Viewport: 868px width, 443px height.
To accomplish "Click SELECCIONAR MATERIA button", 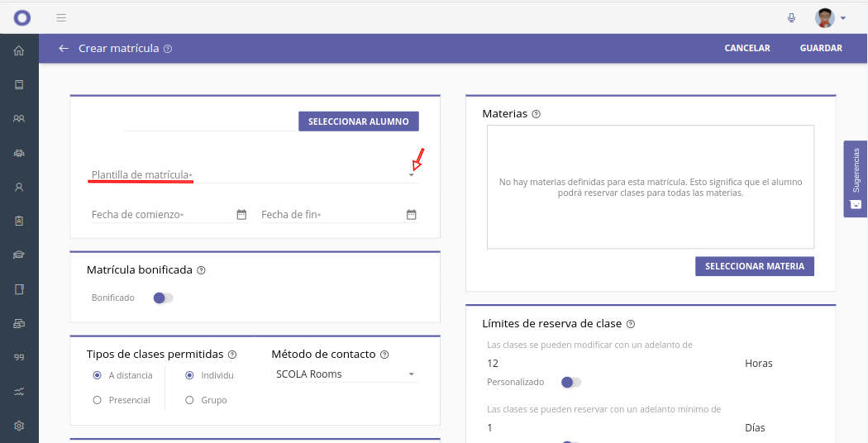I will click(755, 266).
